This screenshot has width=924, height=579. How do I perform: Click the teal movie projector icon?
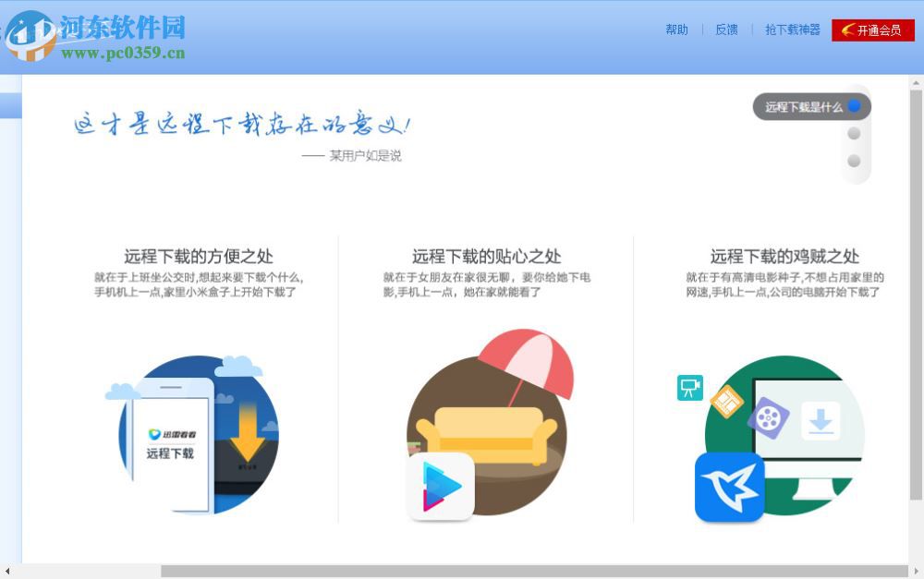tap(688, 387)
